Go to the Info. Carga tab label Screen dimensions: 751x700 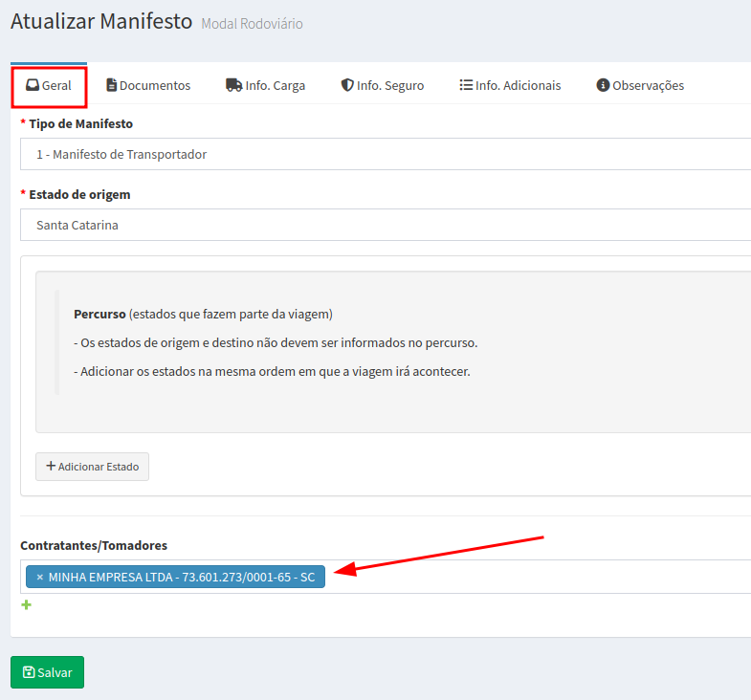pyautogui.click(x=276, y=85)
